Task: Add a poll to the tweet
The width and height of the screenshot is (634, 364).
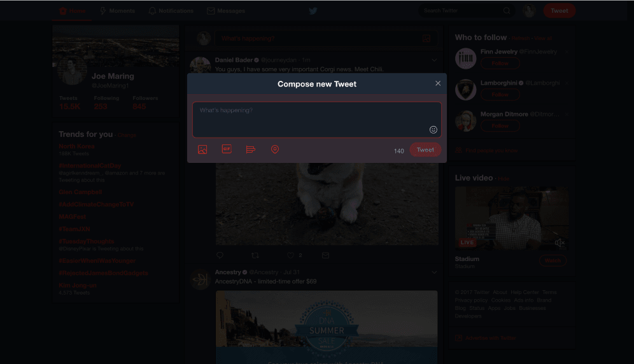Action: point(251,150)
